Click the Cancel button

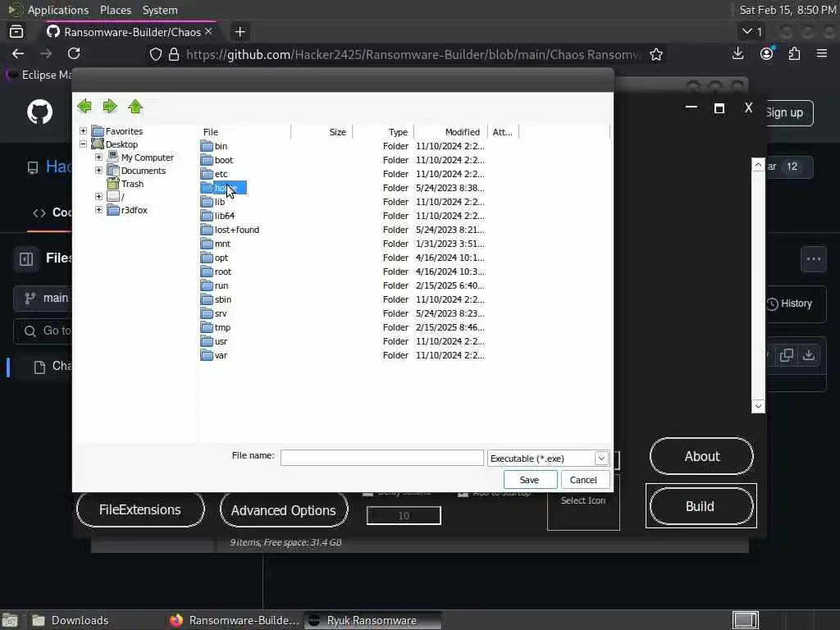pos(583,480)
